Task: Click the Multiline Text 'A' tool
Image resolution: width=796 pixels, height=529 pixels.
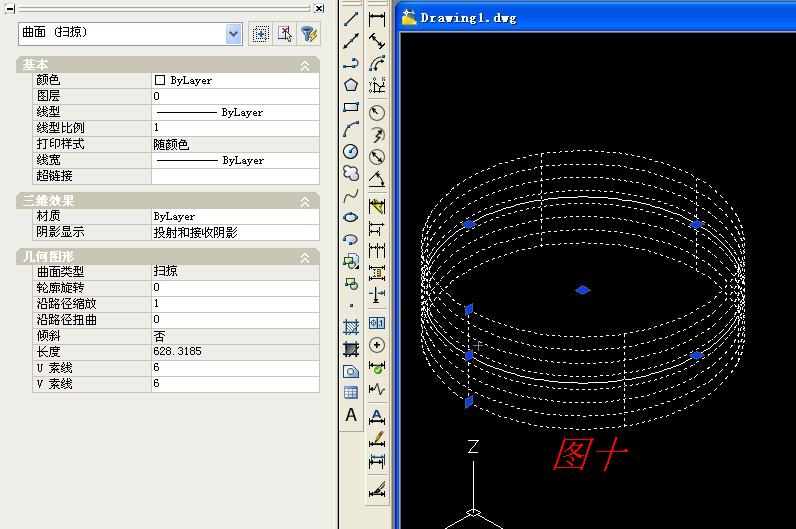Action: click(x=351, y=415)
